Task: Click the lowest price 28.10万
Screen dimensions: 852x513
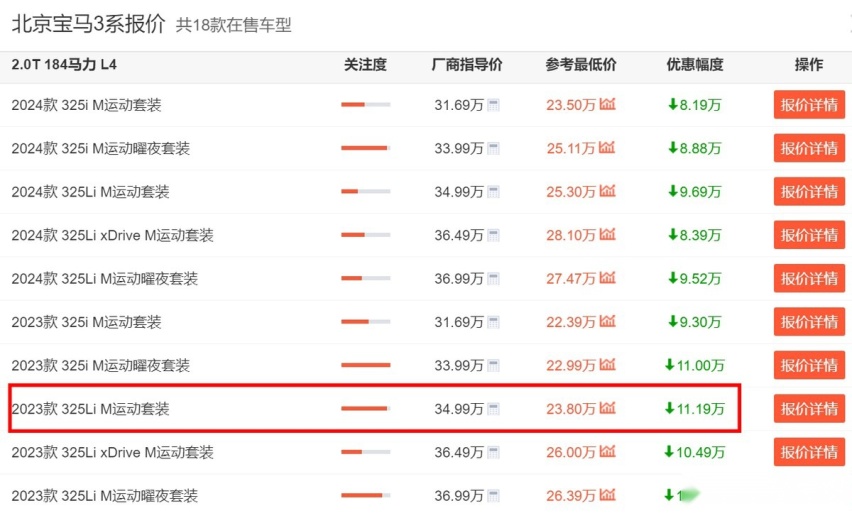Action: (x=571, y=235)
